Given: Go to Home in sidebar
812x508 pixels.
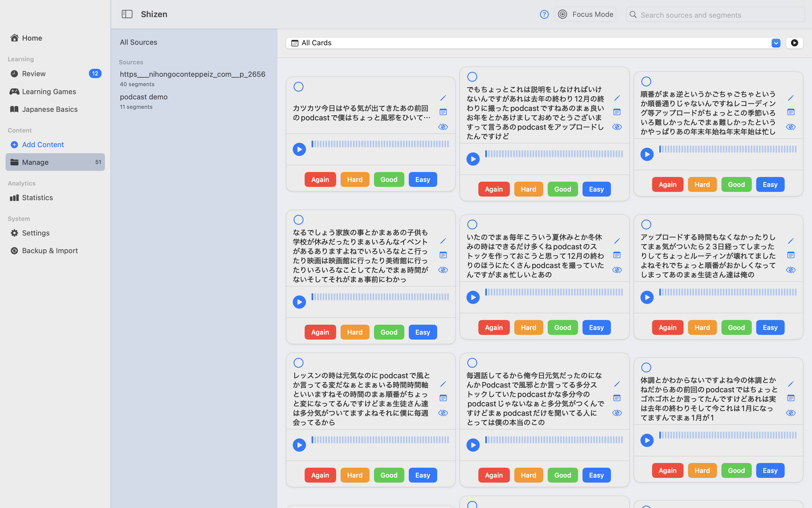Looking at the screenshot, I should point(55,38).
